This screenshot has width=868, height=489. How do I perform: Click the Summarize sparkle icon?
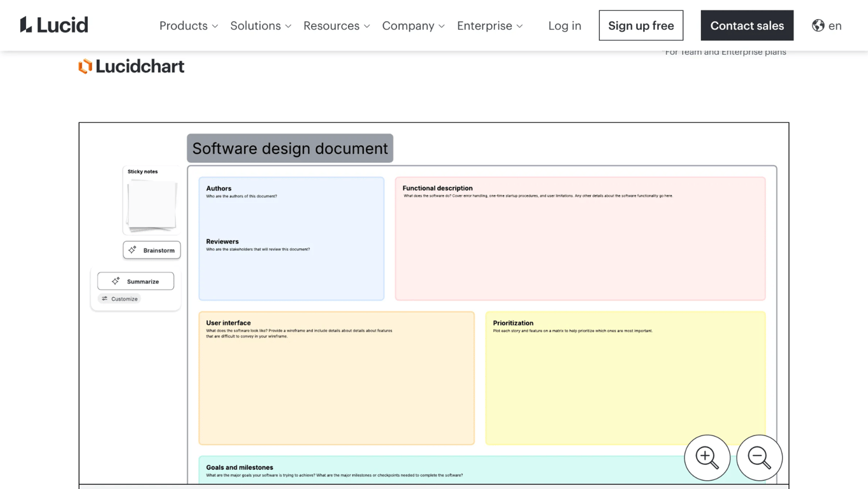click(116, 281)
